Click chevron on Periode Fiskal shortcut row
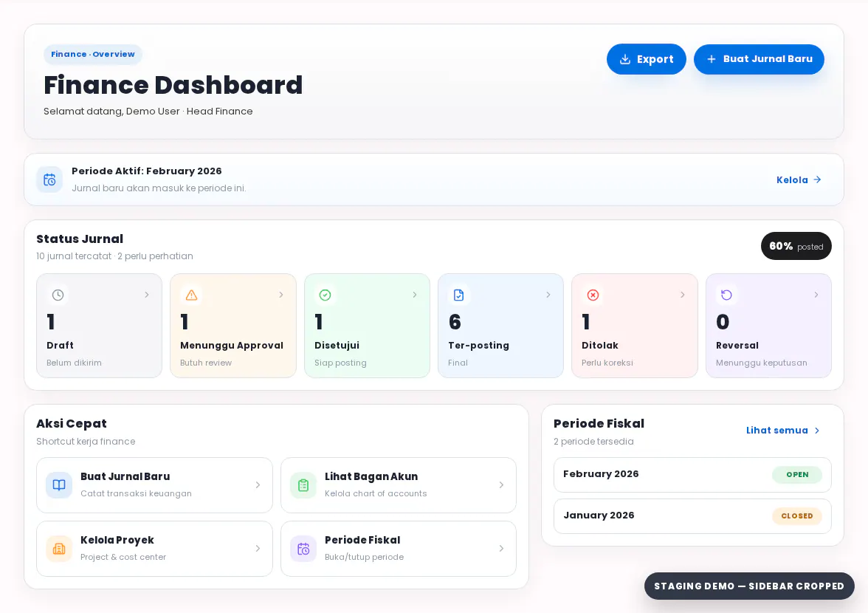 [501, 548]
